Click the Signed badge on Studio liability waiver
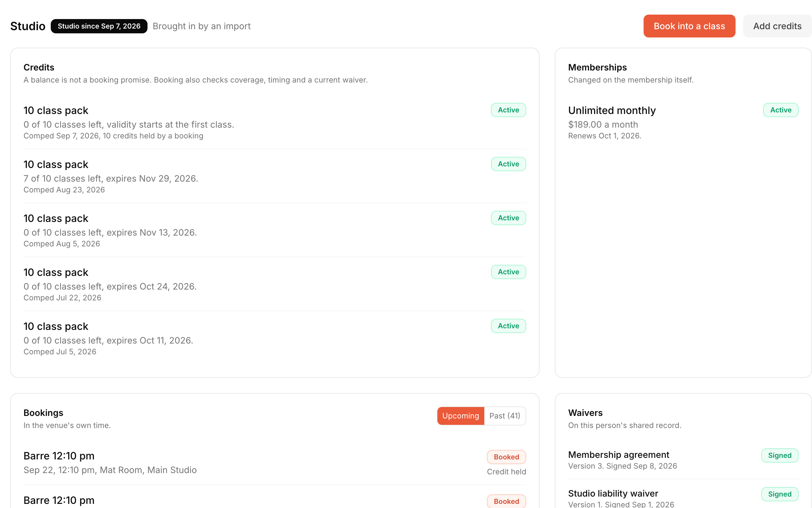 click(780, 494)
